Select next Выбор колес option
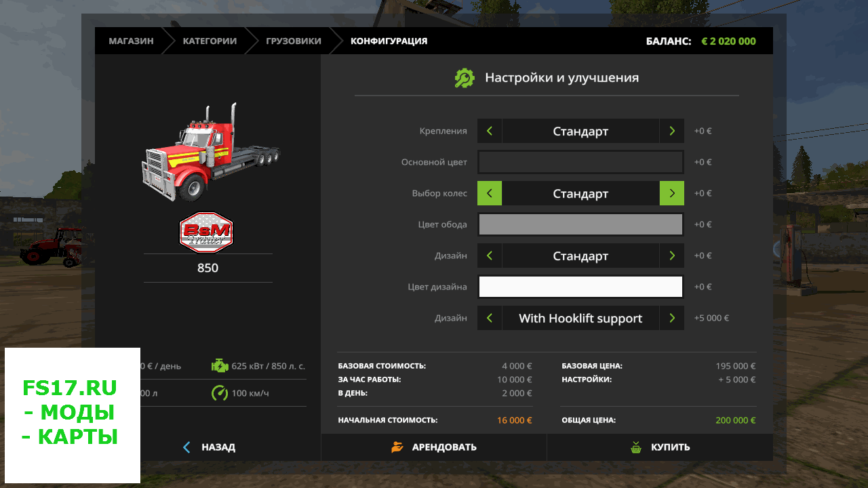This screenshot has width=868, height=488. click(672, 193)
